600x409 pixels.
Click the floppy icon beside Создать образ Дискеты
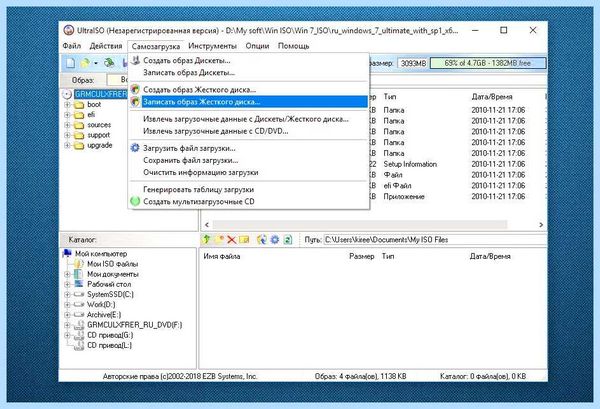point(135,60)
